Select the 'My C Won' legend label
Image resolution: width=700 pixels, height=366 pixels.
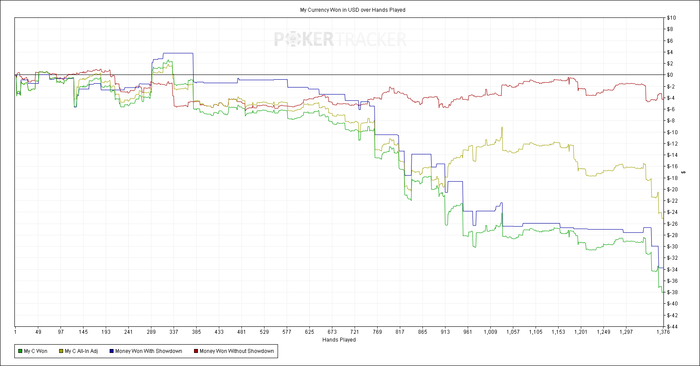click(x=35, y=351)
